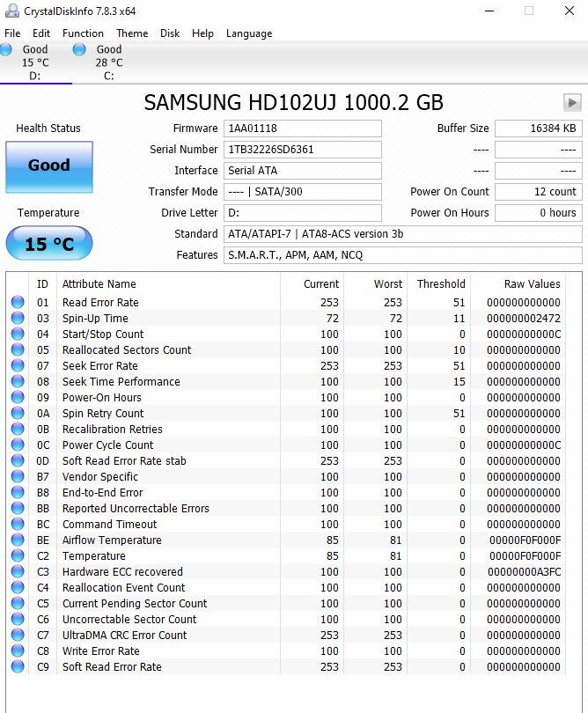Select the C: disk tab status orb
This screenshot has width=588, height=713.
(x=79, y=49)
